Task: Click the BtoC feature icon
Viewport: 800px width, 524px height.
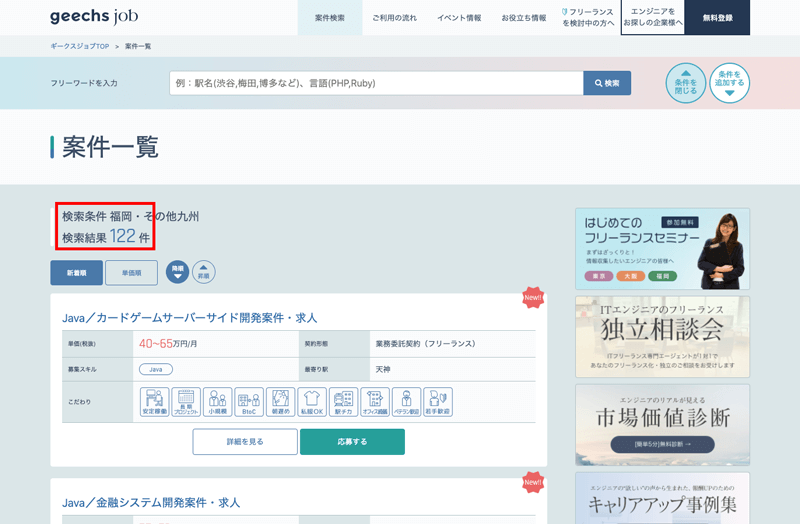Action: pyautogui.click(x=249, y=402)
